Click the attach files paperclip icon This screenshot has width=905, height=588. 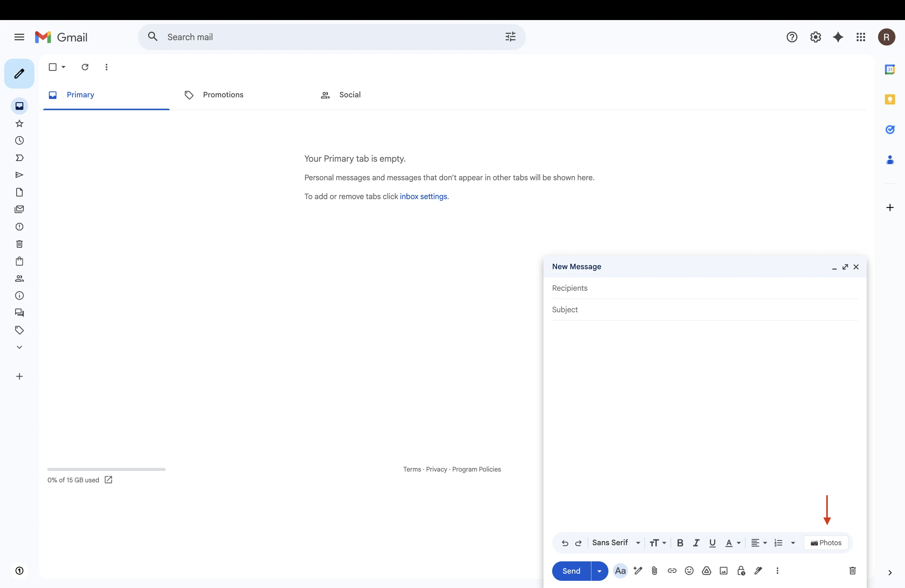point(655,571)
